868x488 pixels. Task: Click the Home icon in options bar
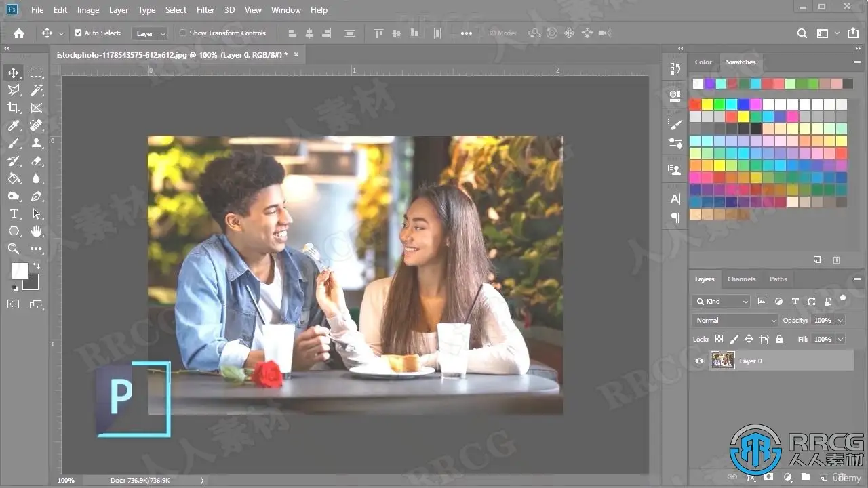[x=19, y=33]
